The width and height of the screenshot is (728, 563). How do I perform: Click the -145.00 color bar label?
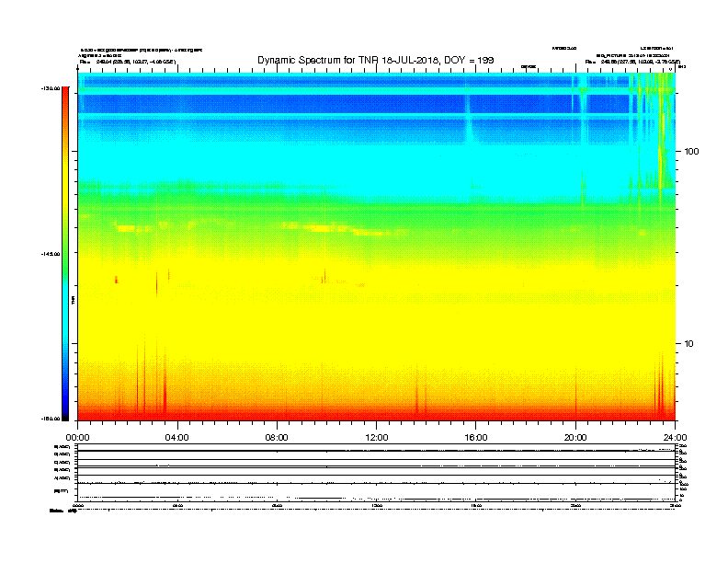click(x=51, y=254)
